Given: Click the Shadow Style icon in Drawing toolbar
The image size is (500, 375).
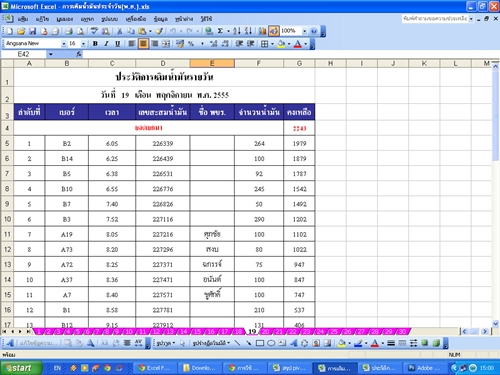Looking at the screenshot, I should click(425, 343).
